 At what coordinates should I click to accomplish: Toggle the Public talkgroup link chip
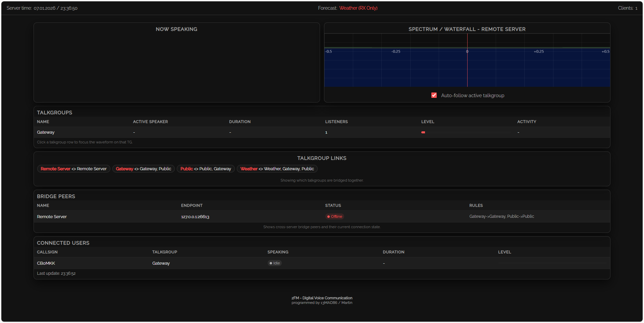coord(205,169)
